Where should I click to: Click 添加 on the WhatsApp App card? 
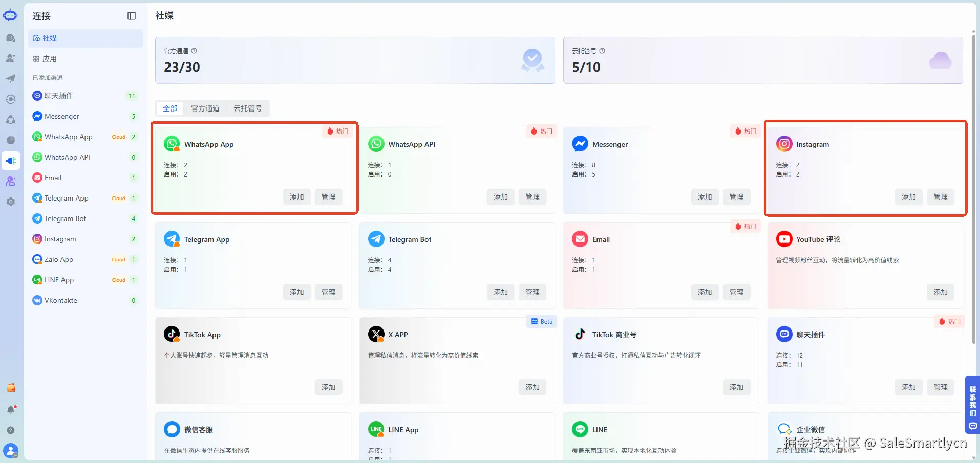click(297, 197)
